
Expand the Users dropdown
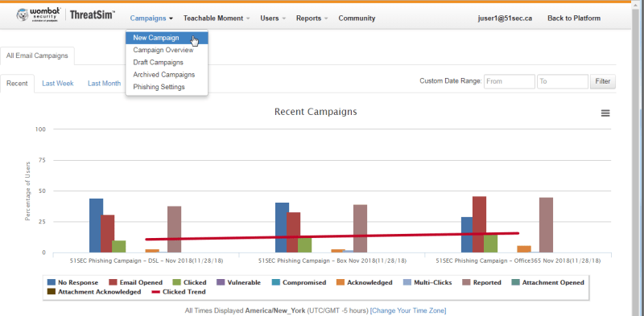click(x=273, y=18)
